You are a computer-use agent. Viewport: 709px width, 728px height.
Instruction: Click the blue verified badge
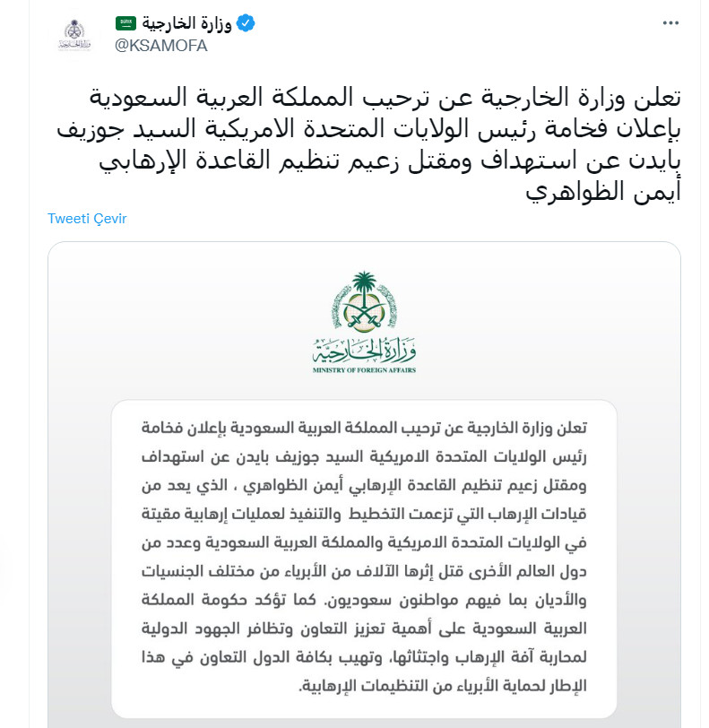pos(245,24)
